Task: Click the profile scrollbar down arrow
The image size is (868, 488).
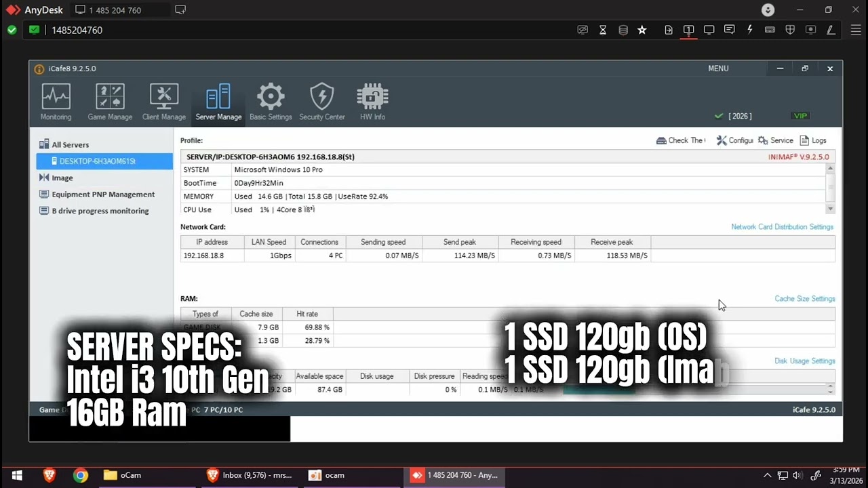Action: (831, 209)
